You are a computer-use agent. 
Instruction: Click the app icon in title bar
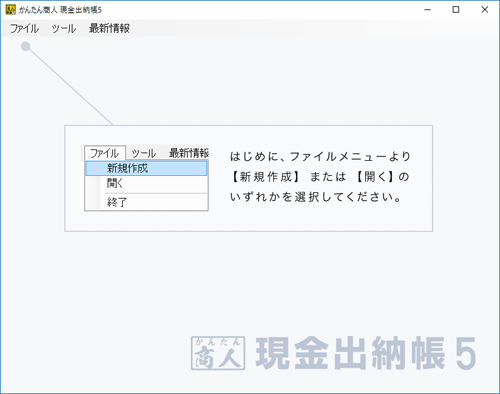point(11,10)
